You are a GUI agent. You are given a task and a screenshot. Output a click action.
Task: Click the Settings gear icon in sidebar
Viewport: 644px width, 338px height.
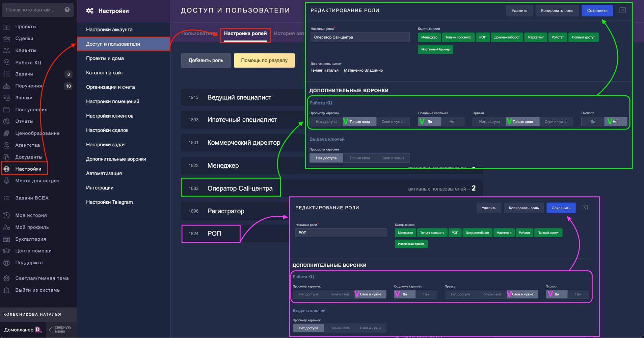(x=6, y=169)
